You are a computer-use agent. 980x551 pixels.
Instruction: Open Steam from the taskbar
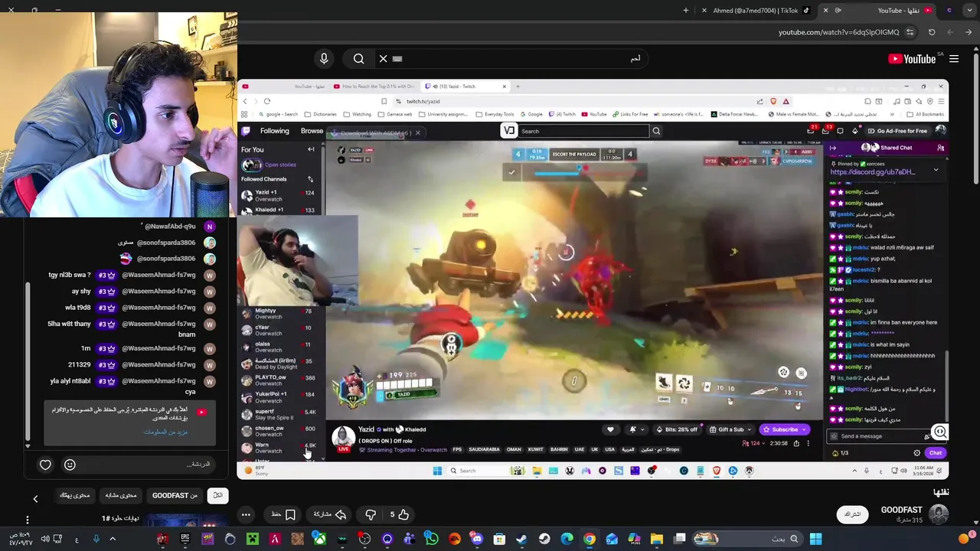pyautogui.click(x=522, y=539)
